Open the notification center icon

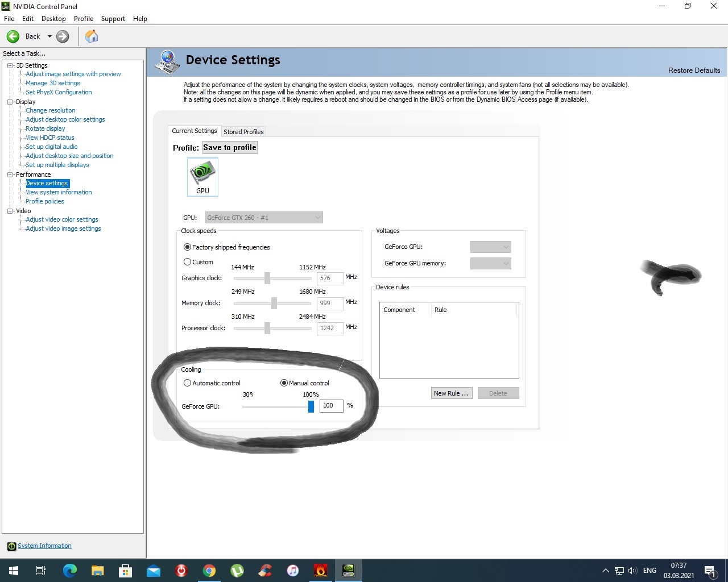(x=710, y=571)
